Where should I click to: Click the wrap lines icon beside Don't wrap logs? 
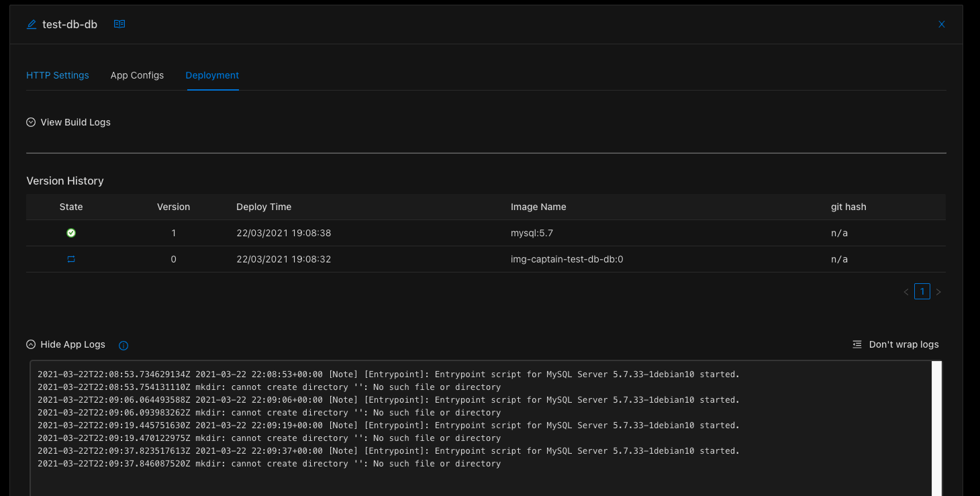pyautogui.click(x=857, y=344)
